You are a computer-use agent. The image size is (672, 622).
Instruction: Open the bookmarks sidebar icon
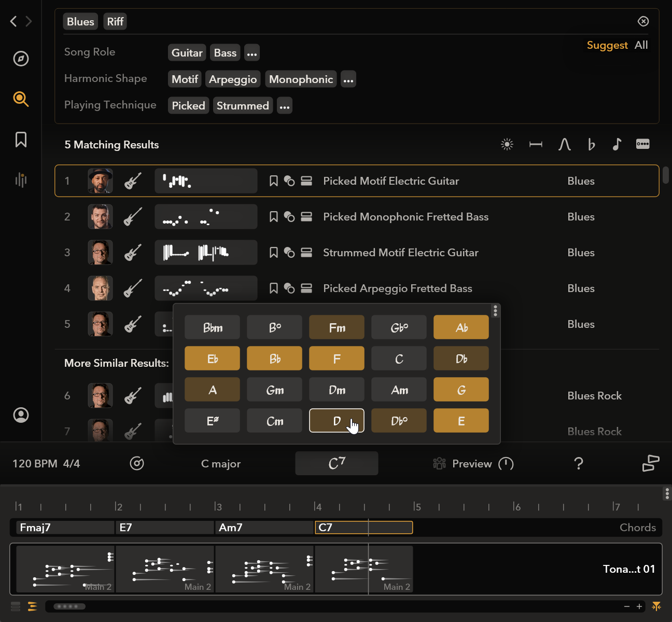tap(21, 140)
